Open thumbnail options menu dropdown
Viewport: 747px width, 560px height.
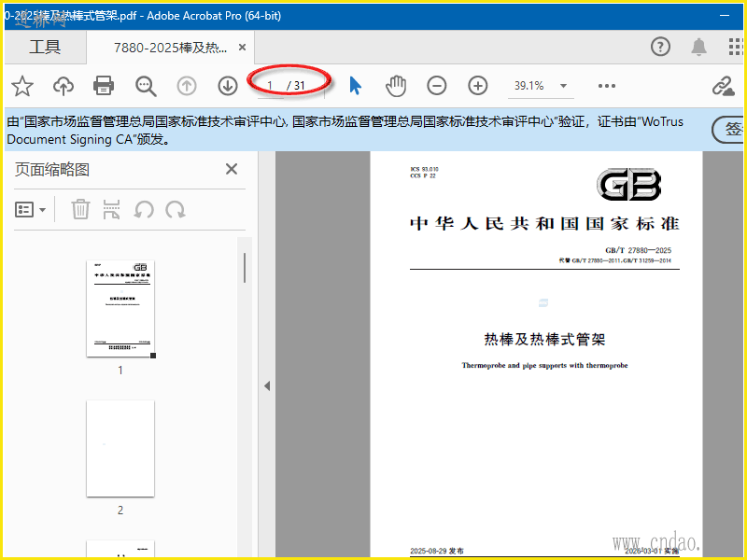30,209
